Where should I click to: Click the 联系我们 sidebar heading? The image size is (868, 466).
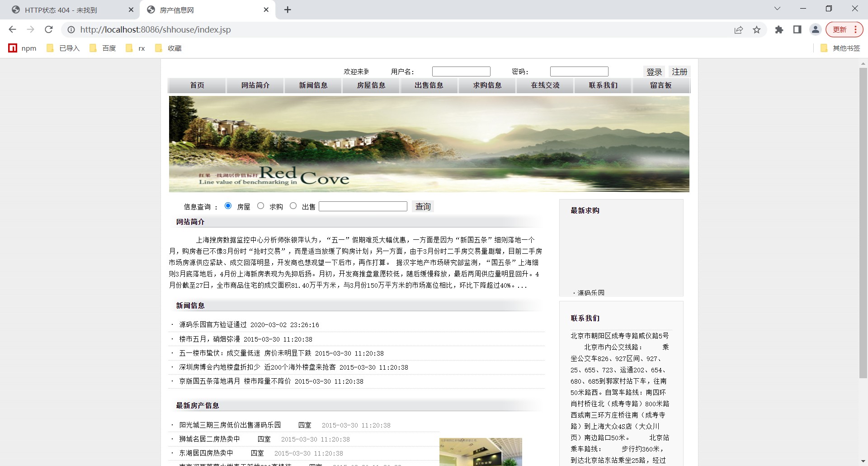tap(585, 318)
